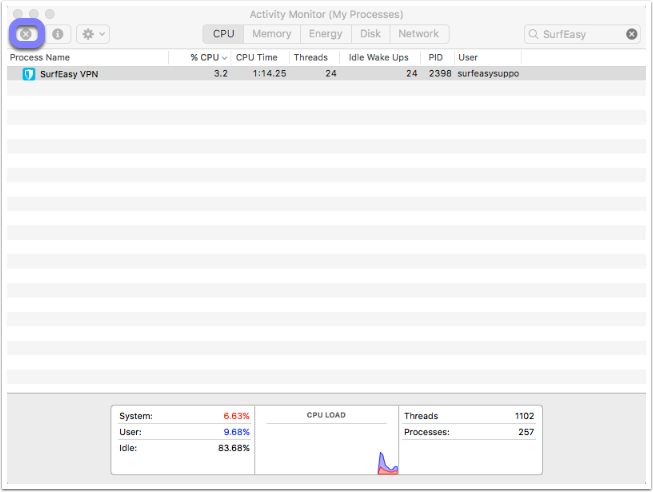This screenshot has width=653, height=492.
Task: Sort by Process Name column
Action: 87,57
